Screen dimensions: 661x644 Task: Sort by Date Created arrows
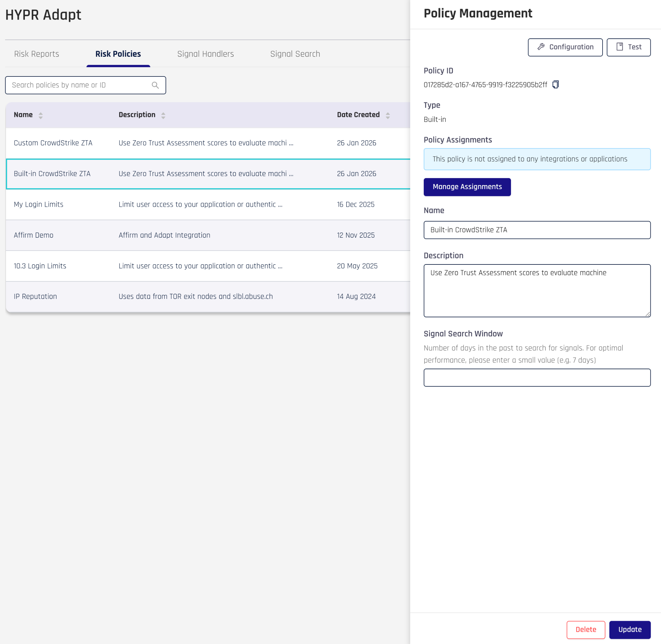coord(388,115)
